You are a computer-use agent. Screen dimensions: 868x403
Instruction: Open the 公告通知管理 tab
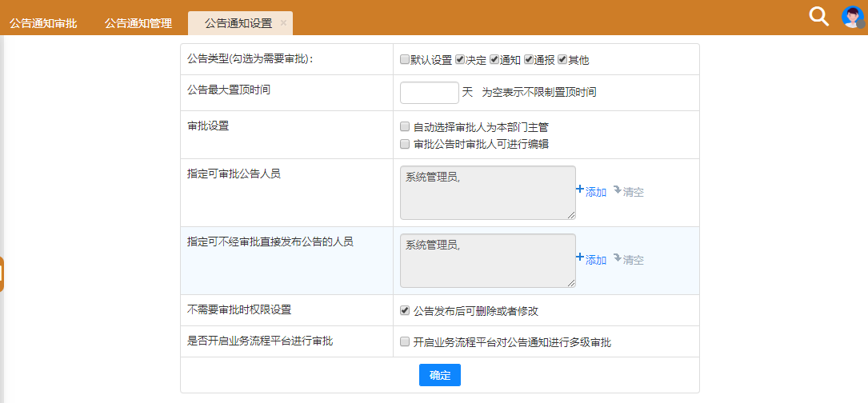point(138,23)
